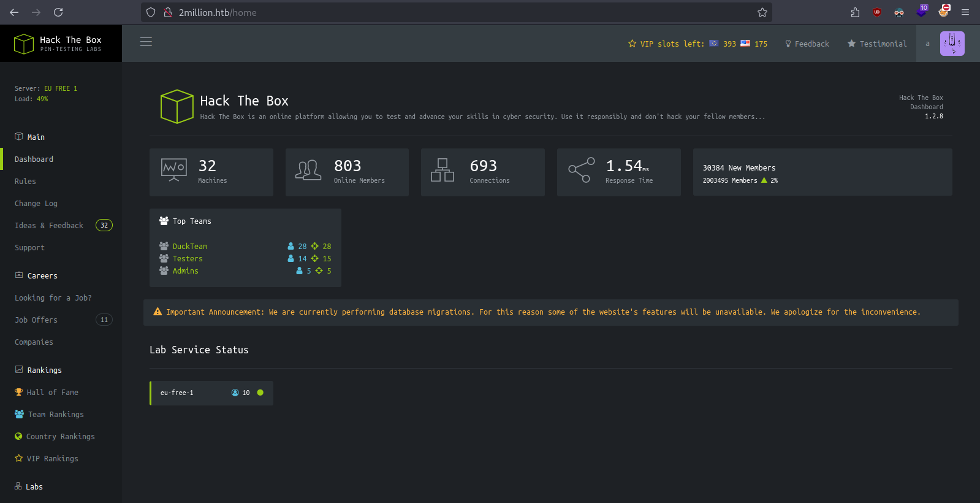980x503 pixels.
Task: Click the 32 badge beside Ideas & Feedback
Action: pyautogui.click(x=104, y=225)
